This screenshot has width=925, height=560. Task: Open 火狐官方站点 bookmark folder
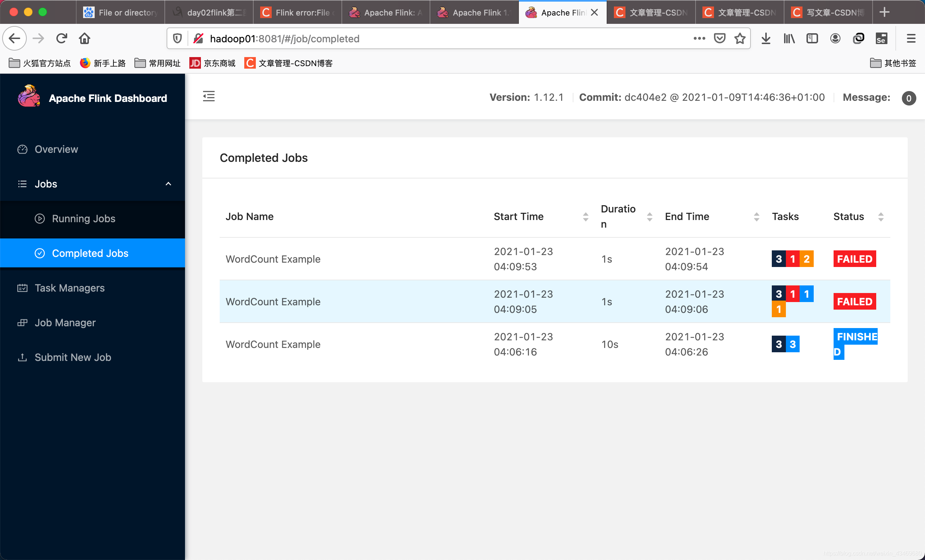pos(40,63)
